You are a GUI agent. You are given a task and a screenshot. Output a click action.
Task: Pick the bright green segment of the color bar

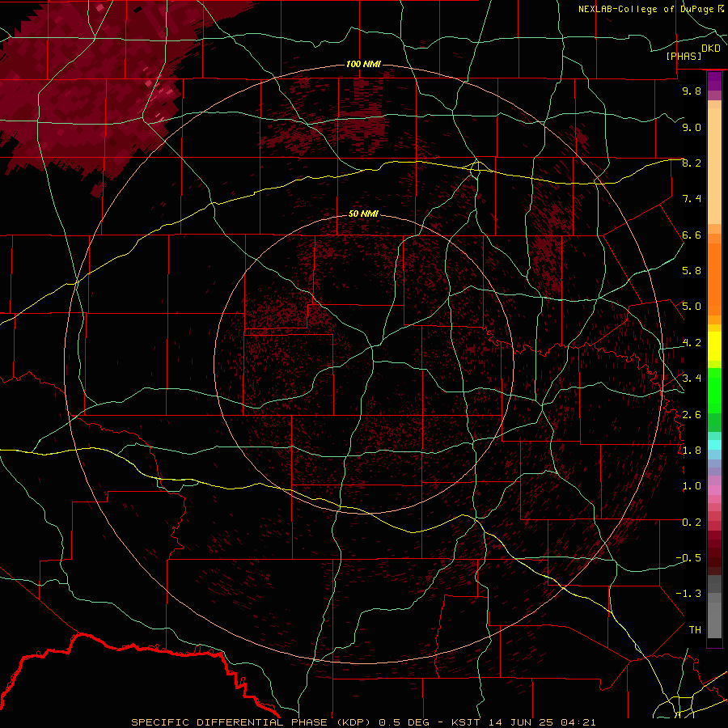pyautogui.click(x=714, y=390)
